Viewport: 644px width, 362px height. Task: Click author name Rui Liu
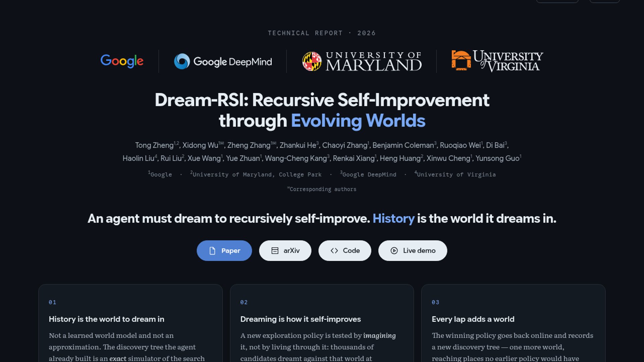[171, 159]
